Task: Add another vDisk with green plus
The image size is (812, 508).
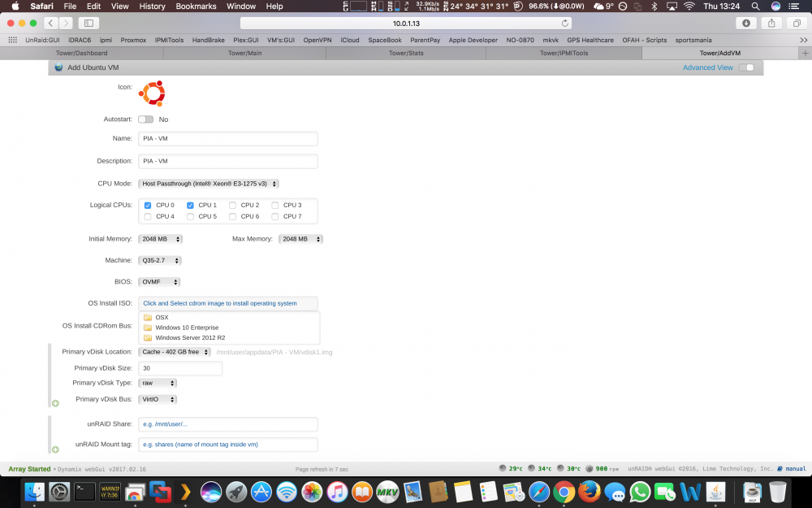Action: pos(55,403)
